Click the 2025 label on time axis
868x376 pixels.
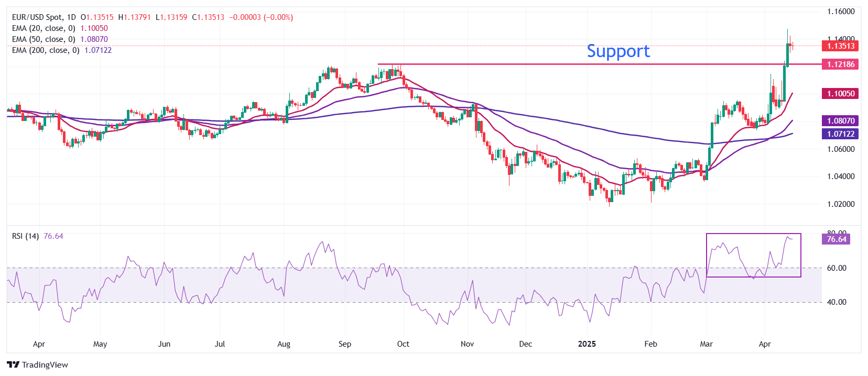587,344
